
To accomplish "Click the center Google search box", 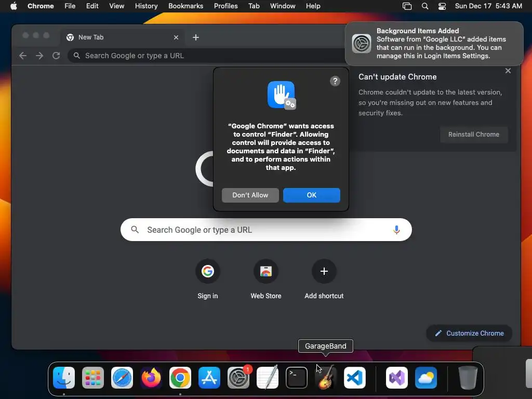I will click(x=266, y=230).
